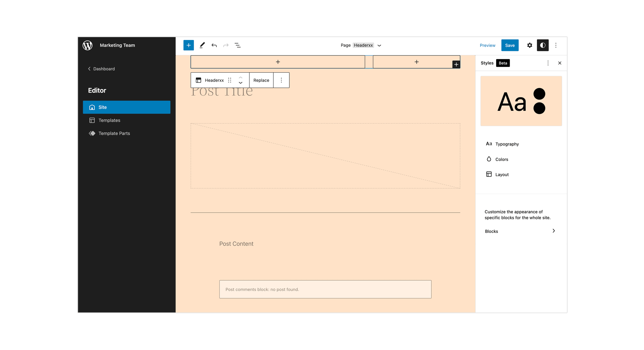Open the Typography styles section

pos(521,144)
